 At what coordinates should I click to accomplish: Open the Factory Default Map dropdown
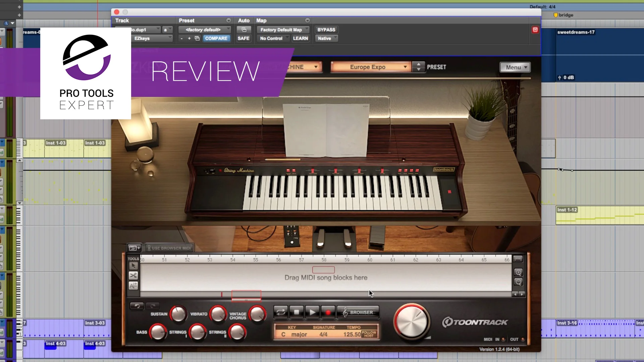(283, 29)
